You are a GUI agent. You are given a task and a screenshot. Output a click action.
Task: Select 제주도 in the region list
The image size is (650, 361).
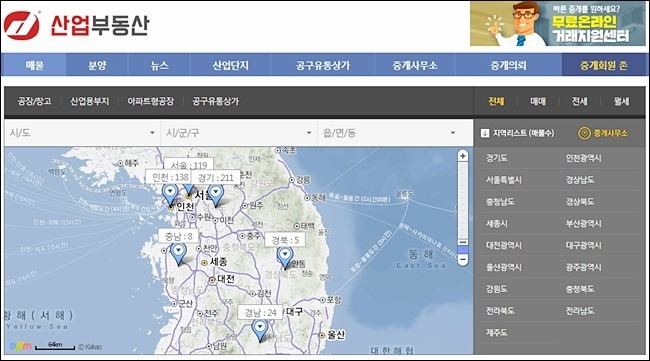pyautogui.click(x=497, y=332)
